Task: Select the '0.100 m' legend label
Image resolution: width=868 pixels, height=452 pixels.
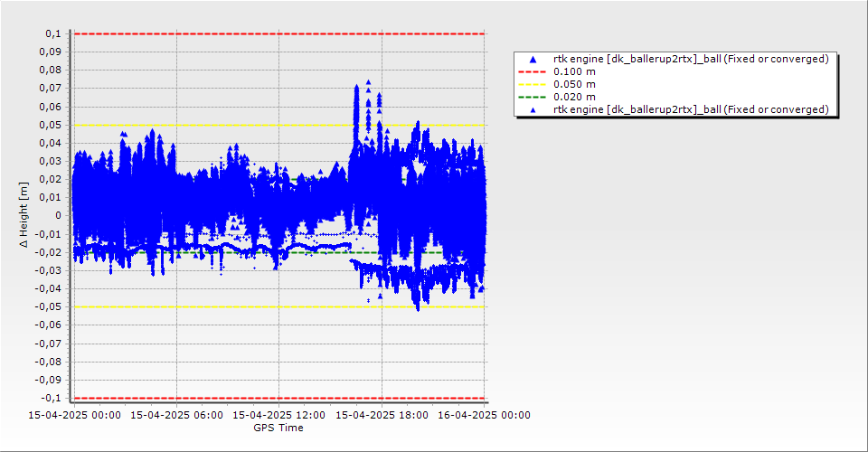Action: pyautogui.click(x=574, y=72)
